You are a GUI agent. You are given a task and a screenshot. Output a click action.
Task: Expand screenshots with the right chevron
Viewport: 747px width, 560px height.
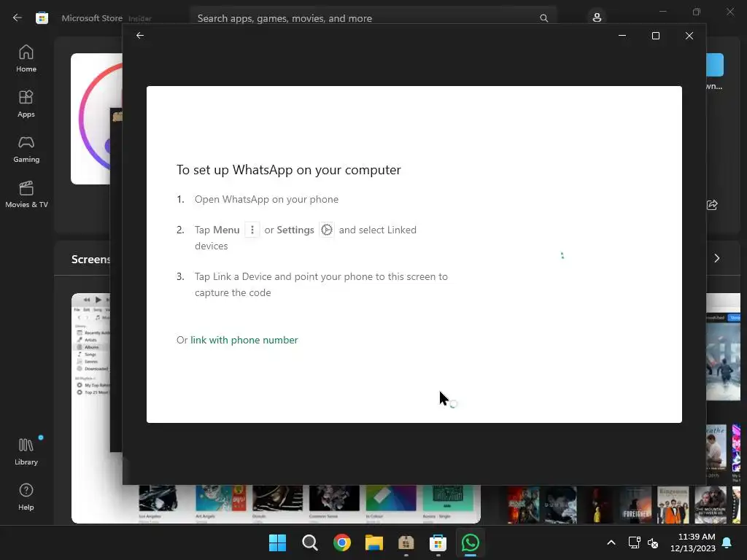717,258
